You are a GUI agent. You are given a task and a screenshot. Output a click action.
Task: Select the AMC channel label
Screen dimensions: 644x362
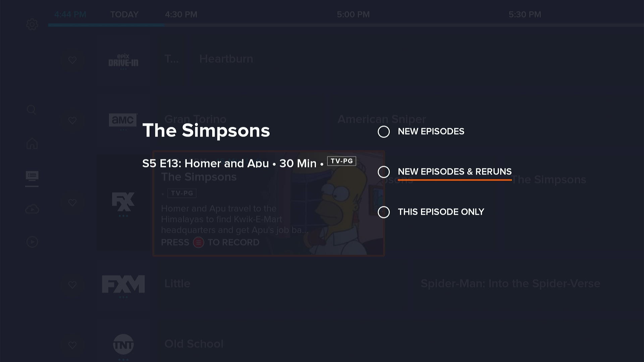123,120
